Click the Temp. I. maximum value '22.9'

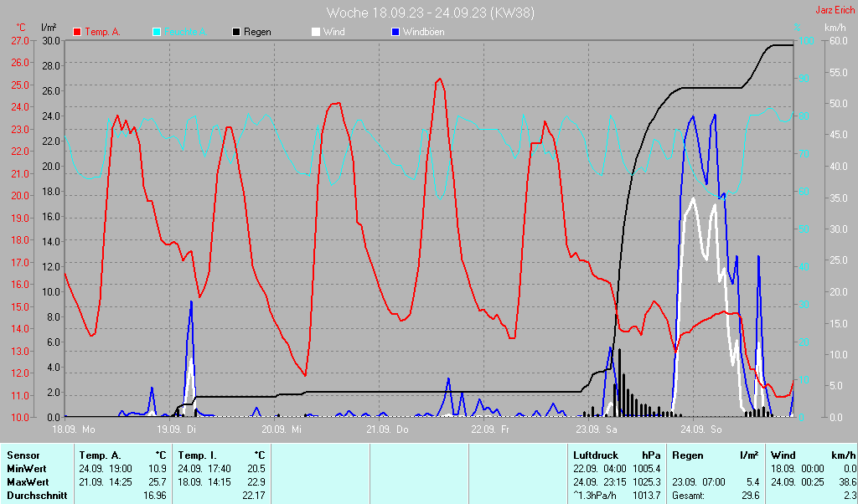pos(256,483)
